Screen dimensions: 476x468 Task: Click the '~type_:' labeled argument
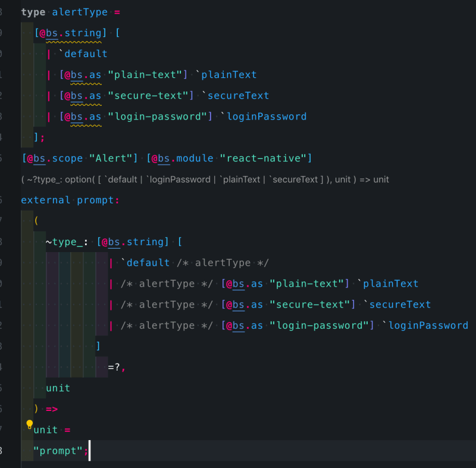coord(67,242)
